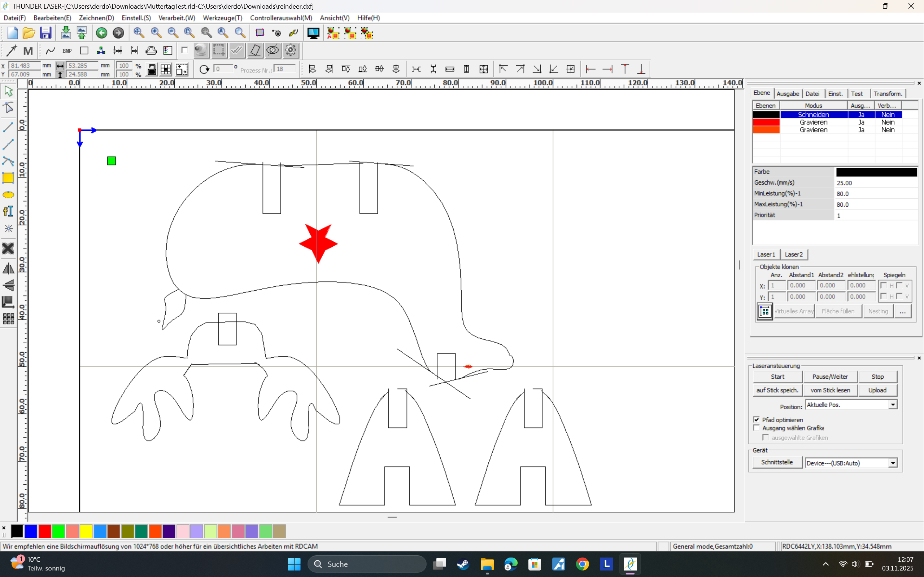
Task: Pick the ellipse drawing tool
Action: [x=8, y=195]
